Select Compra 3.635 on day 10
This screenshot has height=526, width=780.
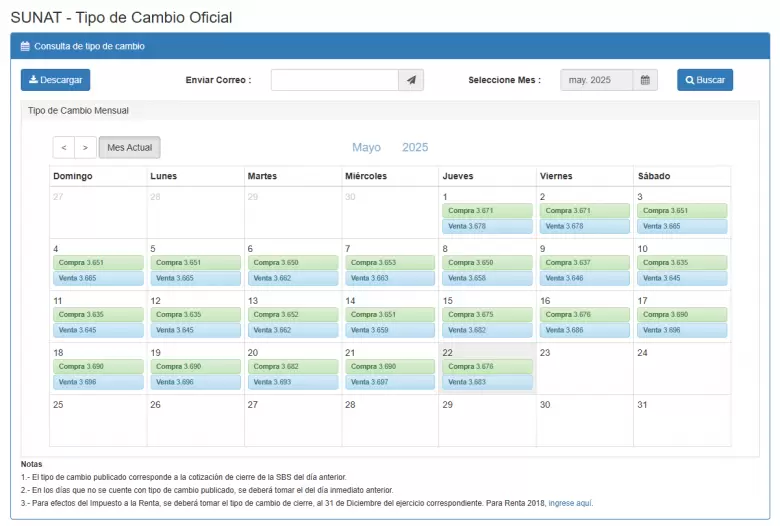pos(682,262)
